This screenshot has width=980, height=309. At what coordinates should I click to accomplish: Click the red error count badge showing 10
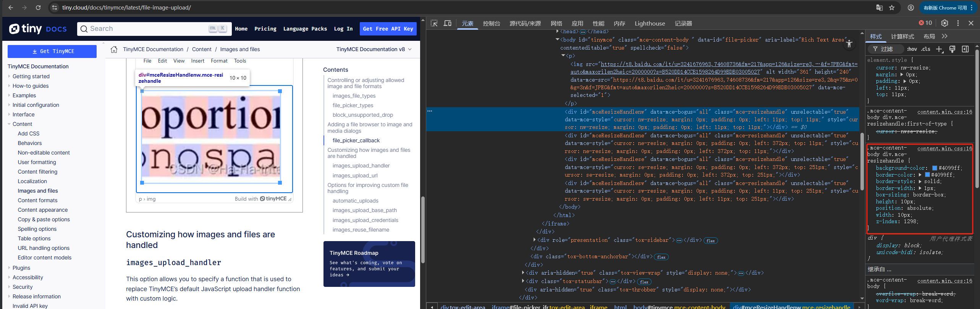(925, 23)
